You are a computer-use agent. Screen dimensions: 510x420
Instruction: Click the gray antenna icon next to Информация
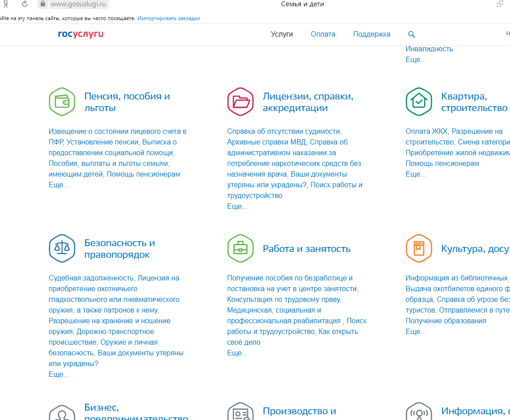(419, 411)
